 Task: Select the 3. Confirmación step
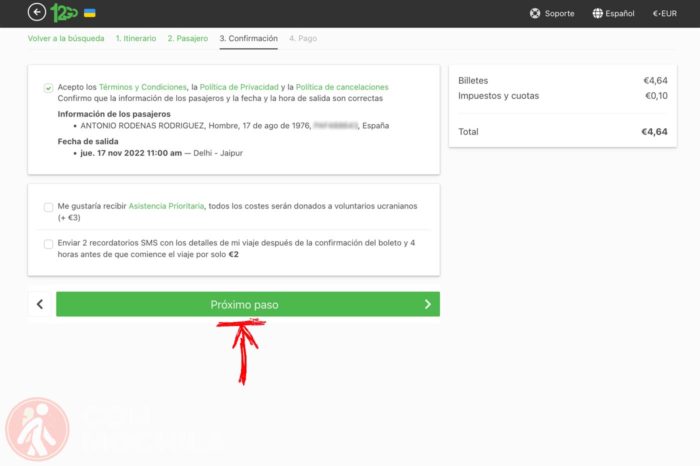pyautogui.click(x=248, y=38)
